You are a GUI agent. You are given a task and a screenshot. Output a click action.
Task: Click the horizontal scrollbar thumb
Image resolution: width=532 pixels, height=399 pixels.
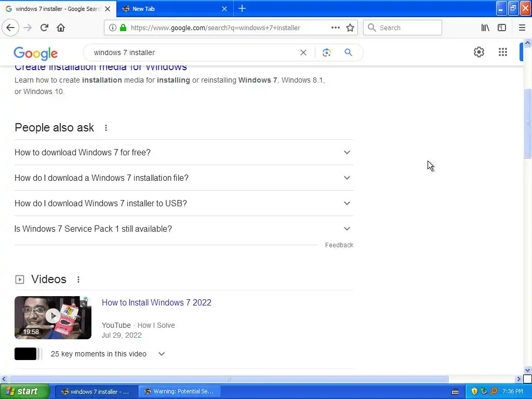point(229,379)
